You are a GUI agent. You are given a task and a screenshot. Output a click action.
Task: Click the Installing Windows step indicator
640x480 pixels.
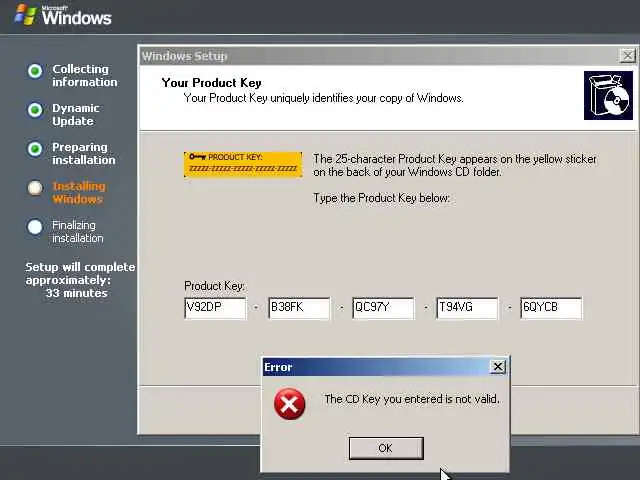point(35,188)
